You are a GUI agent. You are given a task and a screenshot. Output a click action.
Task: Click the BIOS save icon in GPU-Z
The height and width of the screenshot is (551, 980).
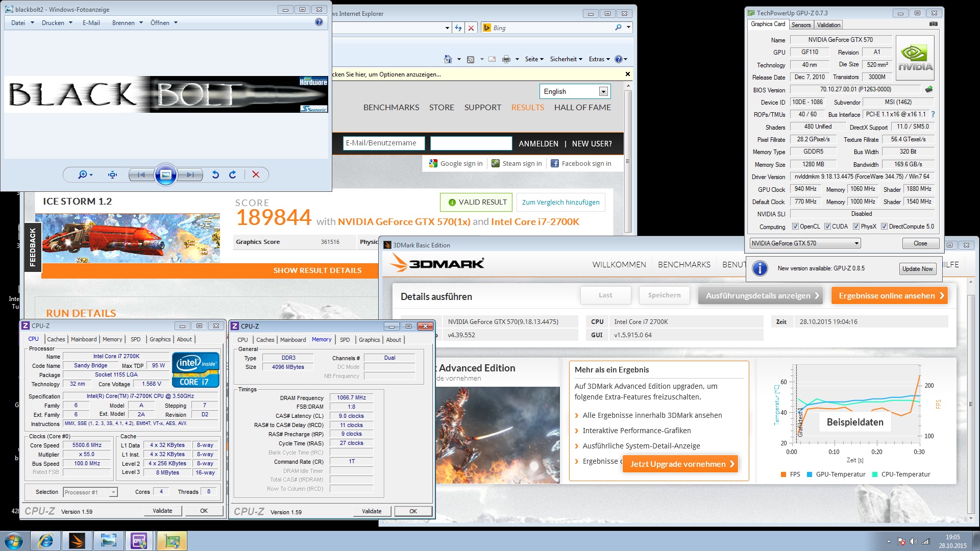(x=929, y=89)
